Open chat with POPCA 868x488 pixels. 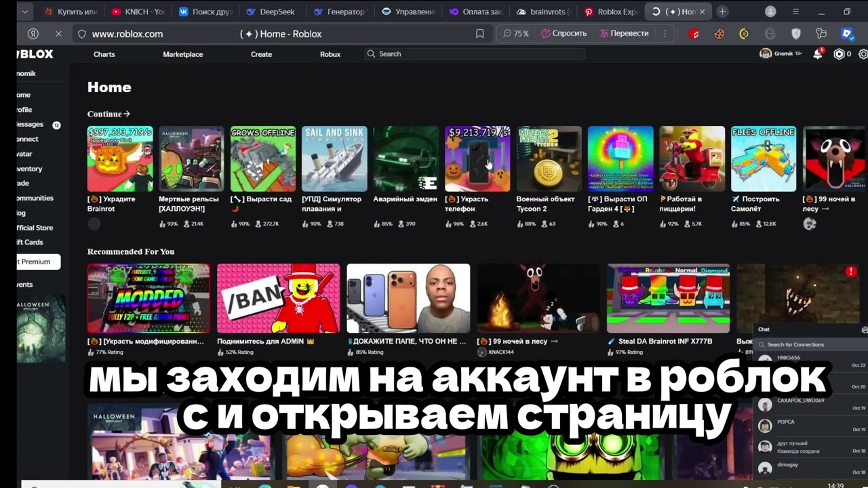click(810, 426)
